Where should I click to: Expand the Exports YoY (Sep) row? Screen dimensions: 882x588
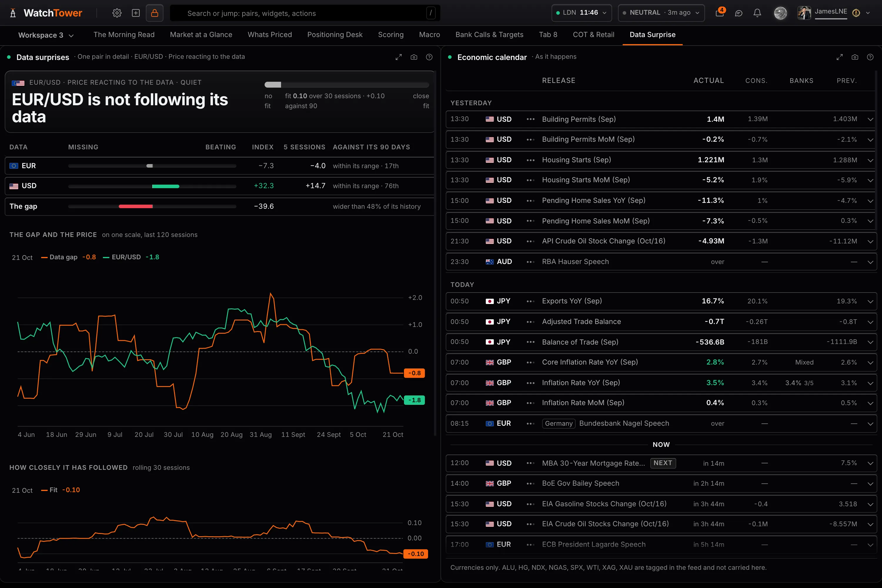point(870,302)
